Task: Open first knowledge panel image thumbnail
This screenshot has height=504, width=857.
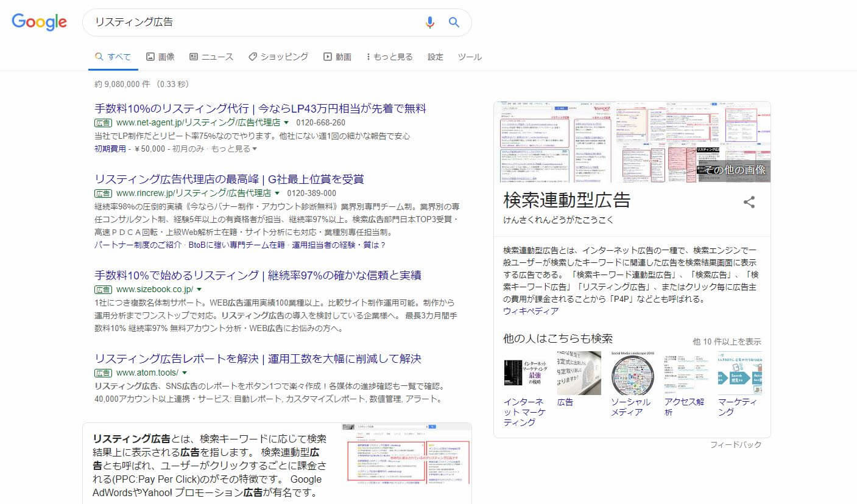Action: [x=534, y=142]
